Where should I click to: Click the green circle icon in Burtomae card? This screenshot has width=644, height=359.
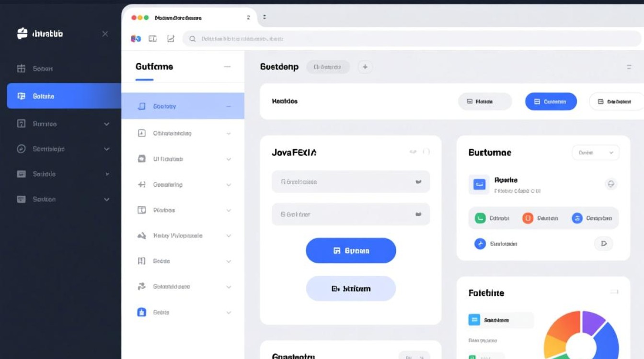480,218
